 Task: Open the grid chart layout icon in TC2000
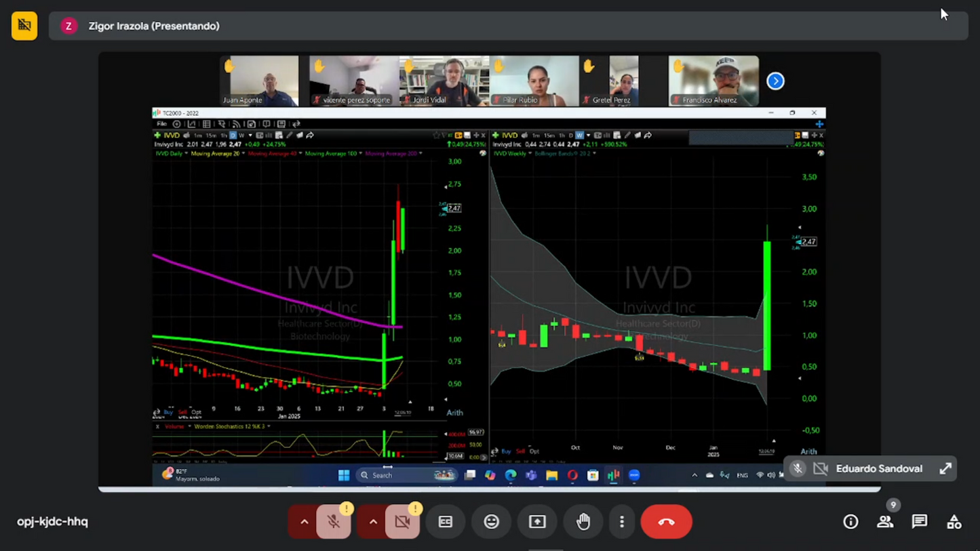pos(206,124)
